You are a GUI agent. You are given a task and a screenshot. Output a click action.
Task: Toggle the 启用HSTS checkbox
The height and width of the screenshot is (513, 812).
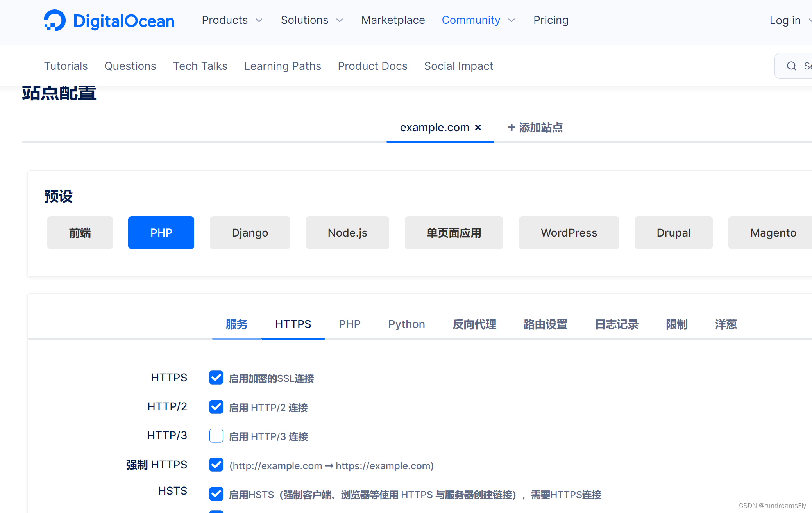[x=216, y=494]
